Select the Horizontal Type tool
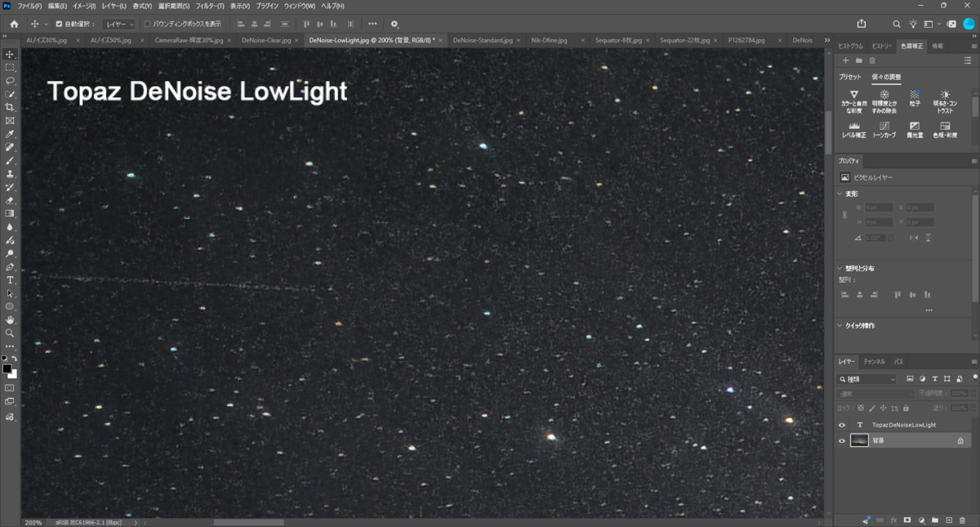 (x=10, y=280)
